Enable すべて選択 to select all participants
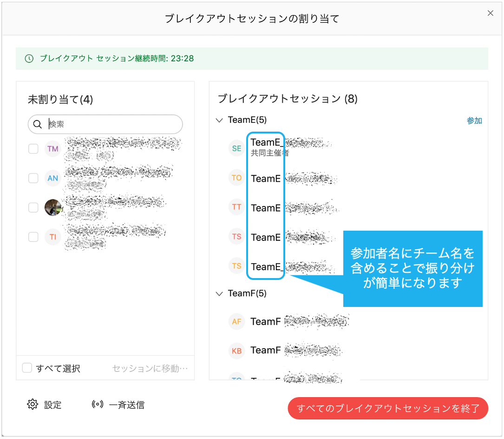The image size is (504, 439). [x=27, y=367]
